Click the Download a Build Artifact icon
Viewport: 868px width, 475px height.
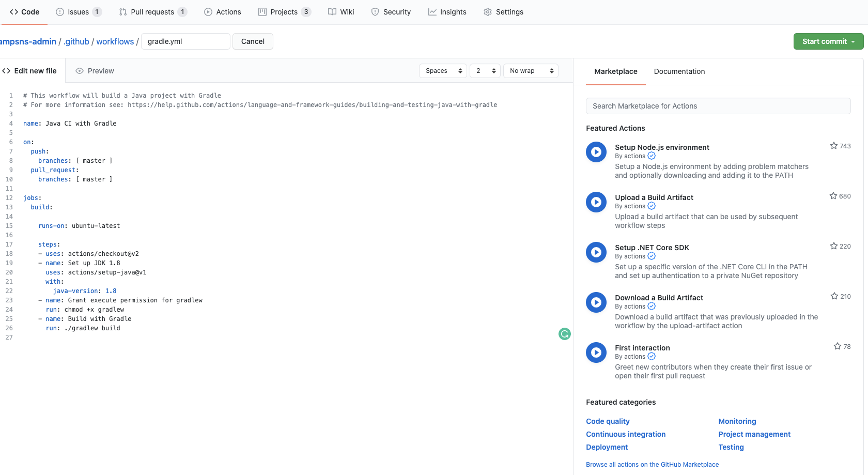tap(596, 302)
